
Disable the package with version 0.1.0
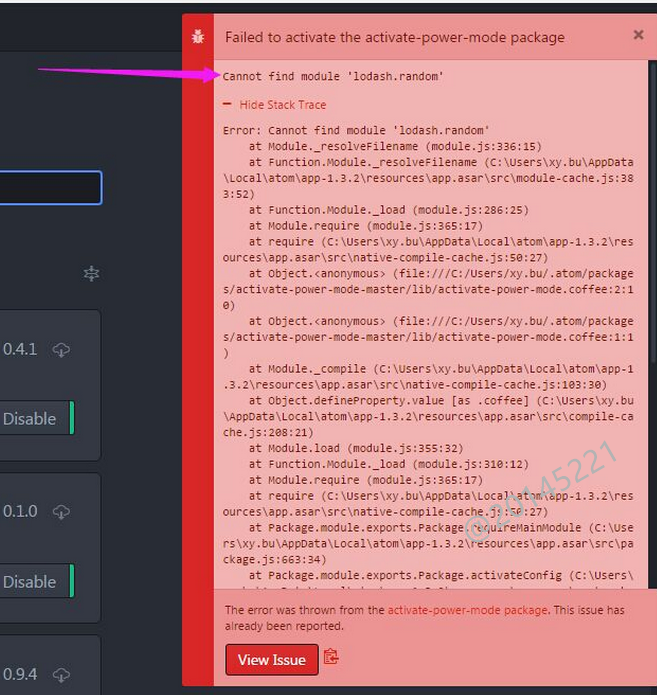coord(35,582)
